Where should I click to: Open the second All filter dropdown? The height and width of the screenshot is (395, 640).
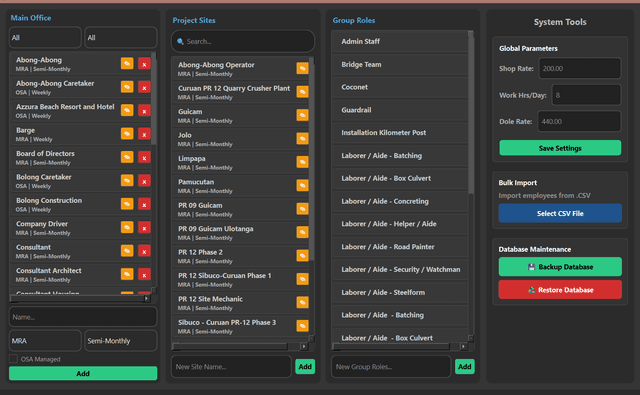[x=120, y=38]
